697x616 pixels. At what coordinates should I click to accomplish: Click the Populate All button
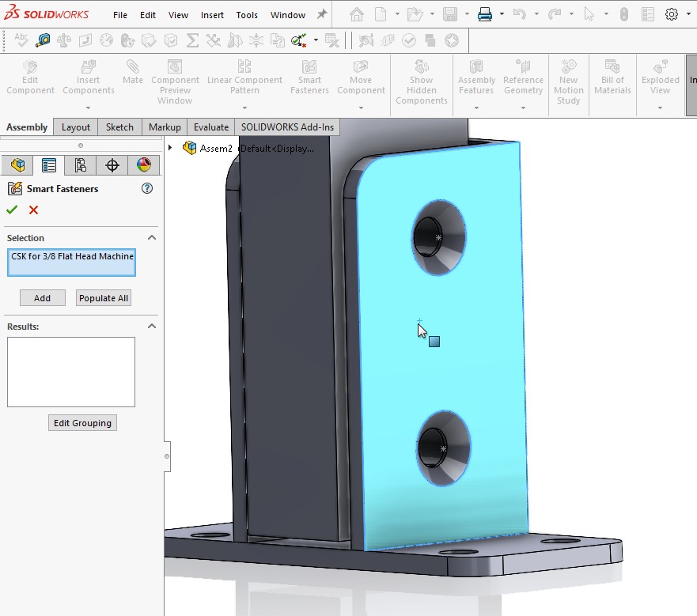click(104, 298)
